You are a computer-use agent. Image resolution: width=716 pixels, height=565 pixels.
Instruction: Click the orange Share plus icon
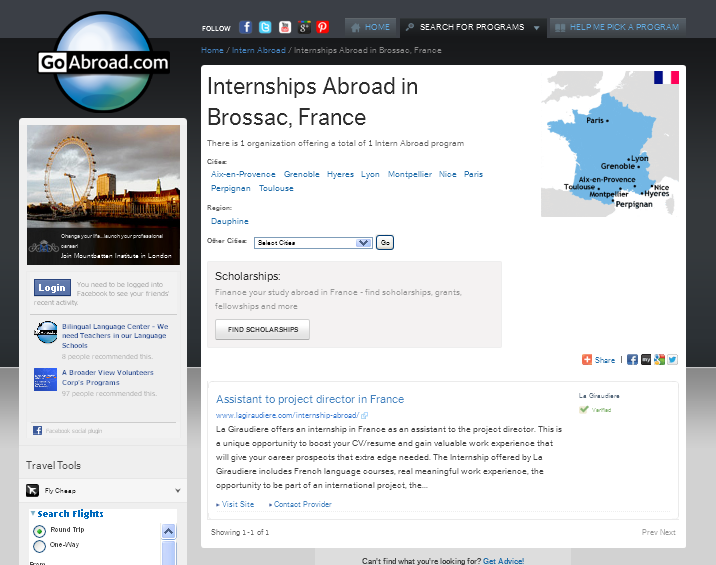point(587,360)
